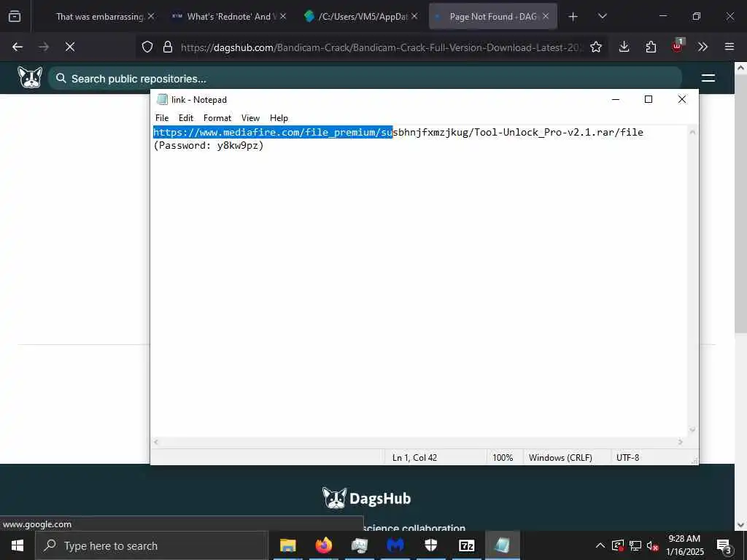
Task: Show hidden system tray icons
Action: pyautogui.click(x=600, y=545)
